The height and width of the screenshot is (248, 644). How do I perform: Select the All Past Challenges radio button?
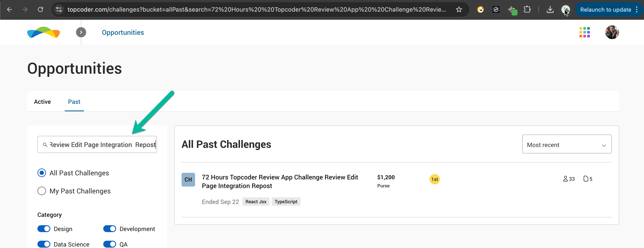42,173
